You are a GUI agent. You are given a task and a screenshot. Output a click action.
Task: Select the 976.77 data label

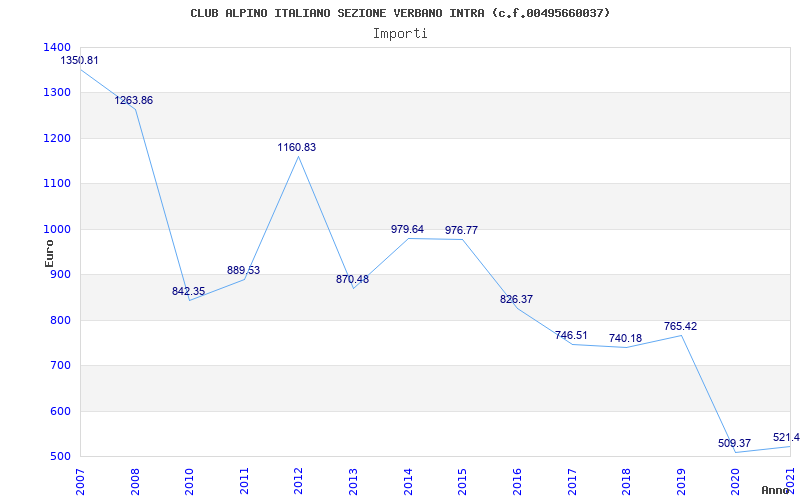(x=461, y=230)
